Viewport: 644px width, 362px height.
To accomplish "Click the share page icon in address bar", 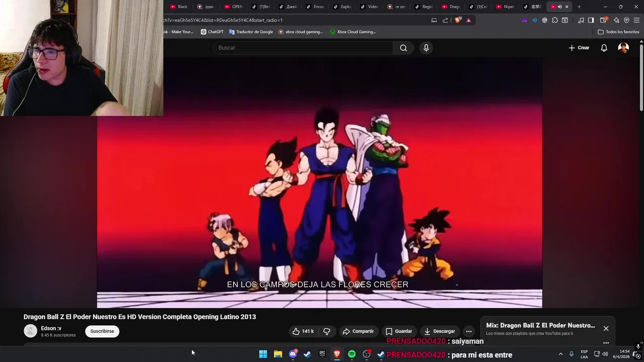I will [445, 20].
